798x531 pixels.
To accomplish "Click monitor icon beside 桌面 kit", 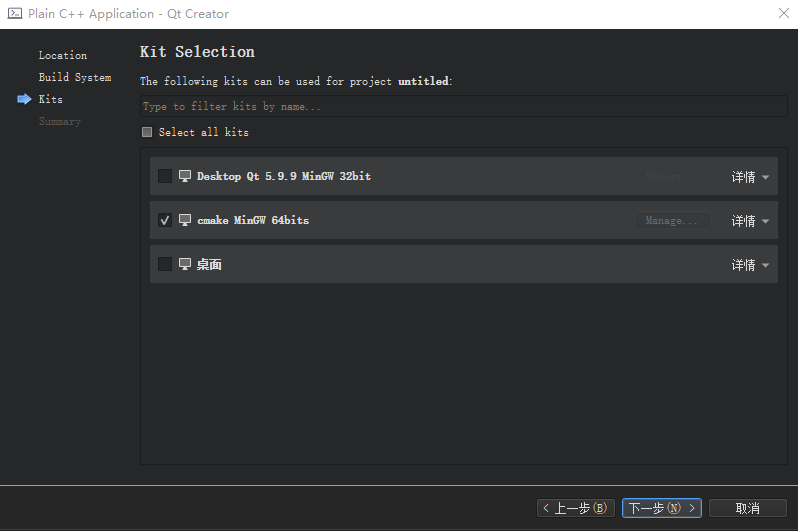I will (185, 264).
